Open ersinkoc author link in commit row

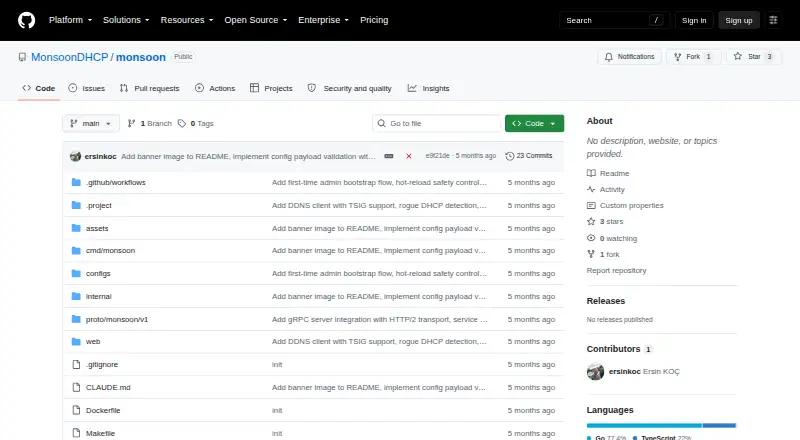pyautogui.click(x=101, y=156)
